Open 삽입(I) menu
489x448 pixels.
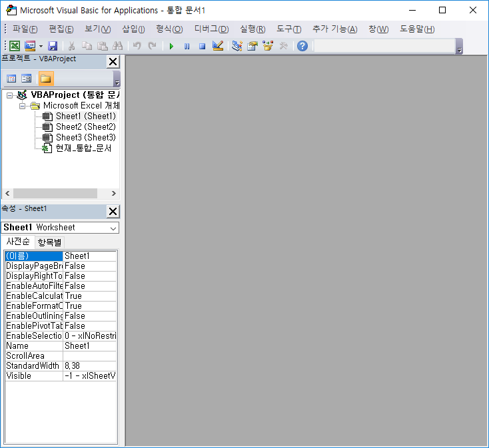click(x=133, y=29)
